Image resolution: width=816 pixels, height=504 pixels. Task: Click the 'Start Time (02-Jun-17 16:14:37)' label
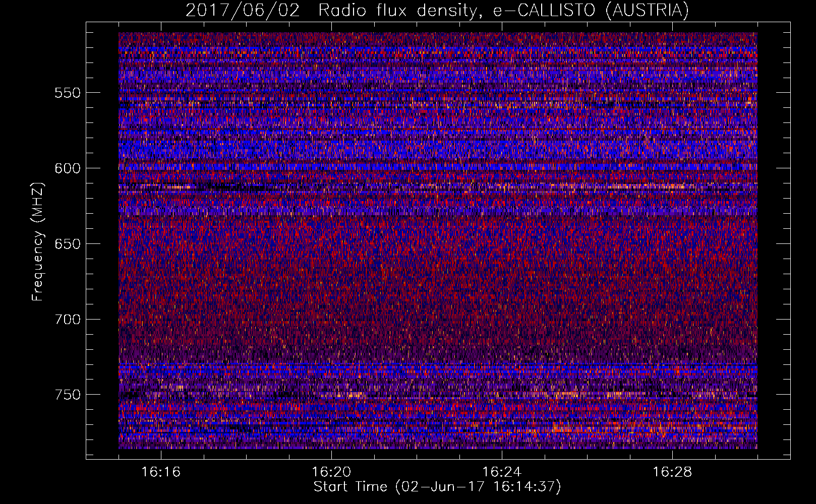click(x=437, y=486)
